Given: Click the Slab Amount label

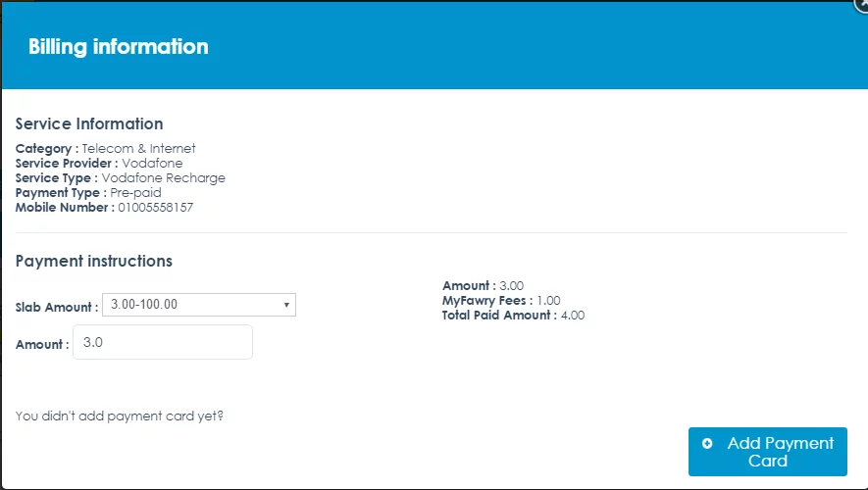Looking at the screenshot, I should pyautogui.click(x=57, y=307).
